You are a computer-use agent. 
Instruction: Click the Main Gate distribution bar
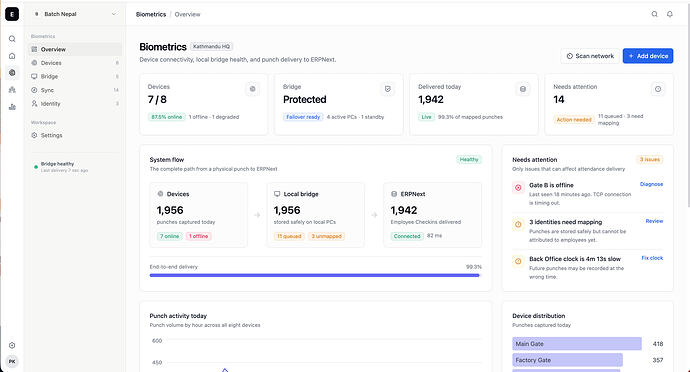(577, 344)
